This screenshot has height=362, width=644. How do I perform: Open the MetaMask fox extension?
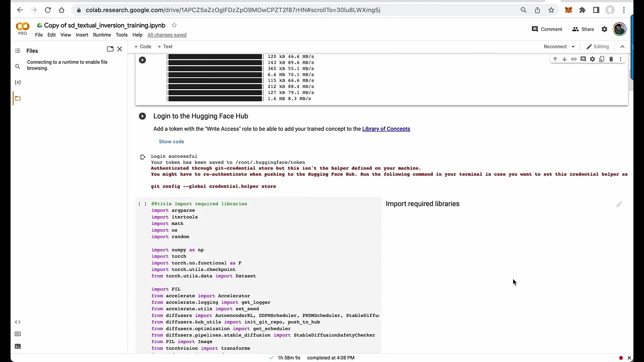pos(569,10)
